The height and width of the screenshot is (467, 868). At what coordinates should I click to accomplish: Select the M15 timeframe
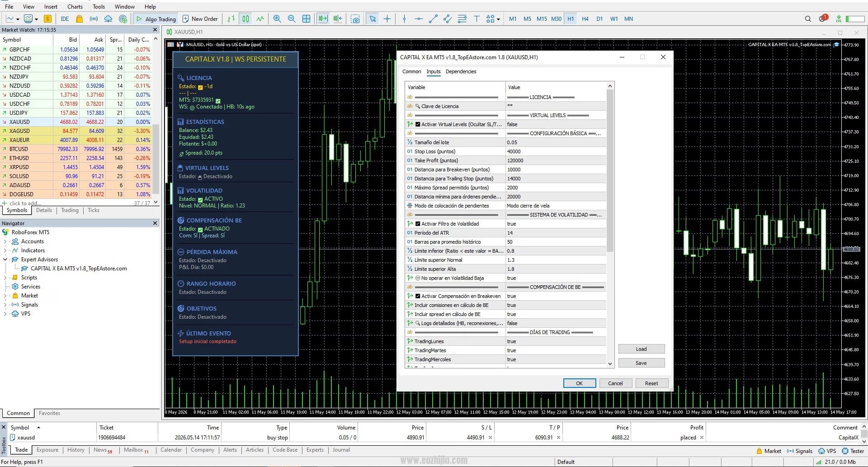click(x=542, y=19)
